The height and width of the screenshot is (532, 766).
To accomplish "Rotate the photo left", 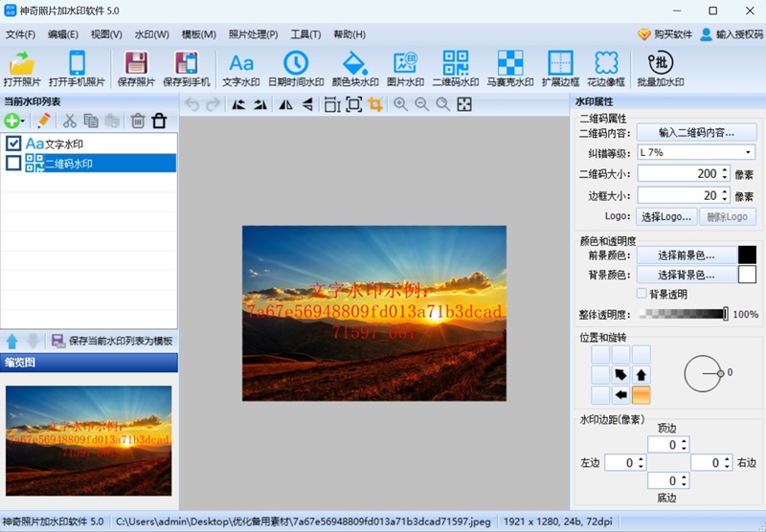I will coord(238,104).
